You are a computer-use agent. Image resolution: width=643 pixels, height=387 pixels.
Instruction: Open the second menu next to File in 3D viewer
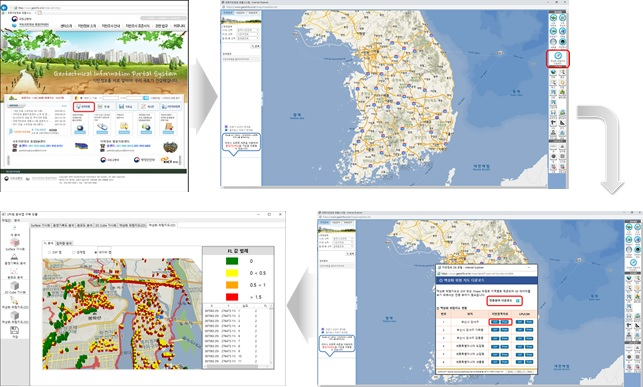[17, 221]
